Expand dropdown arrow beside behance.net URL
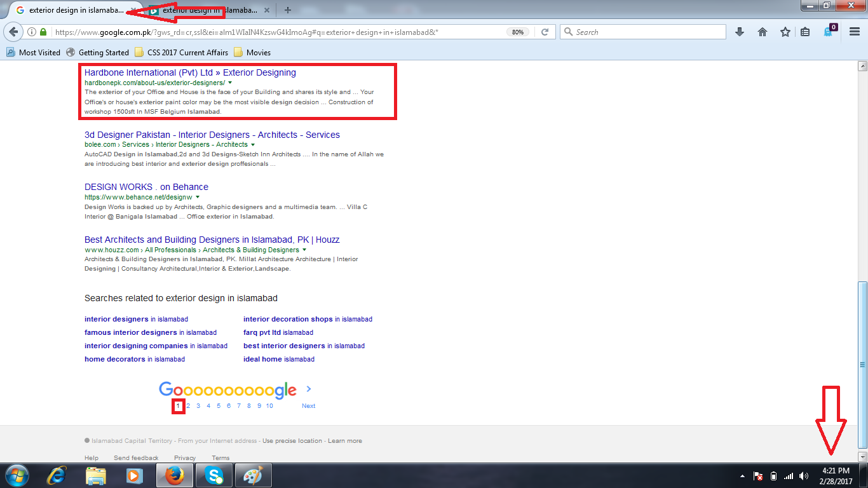 [198, 198]
